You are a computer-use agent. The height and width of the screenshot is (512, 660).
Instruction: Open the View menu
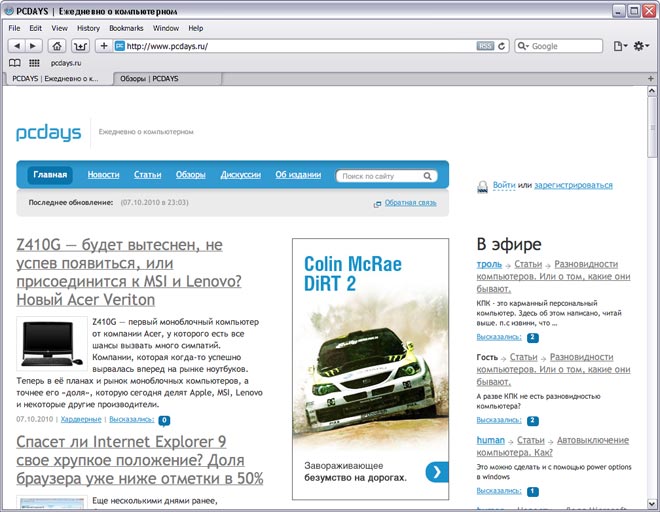tap(59, 28)
